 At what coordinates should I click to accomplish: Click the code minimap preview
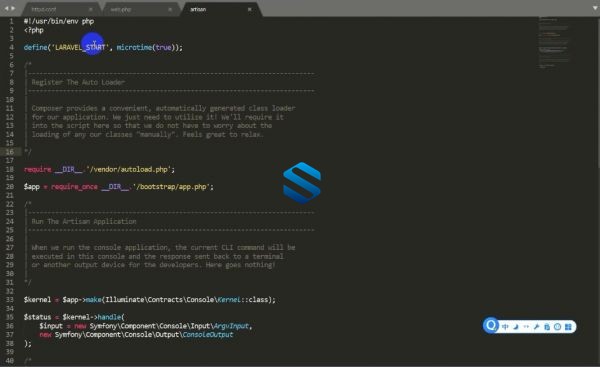[554, 42]
